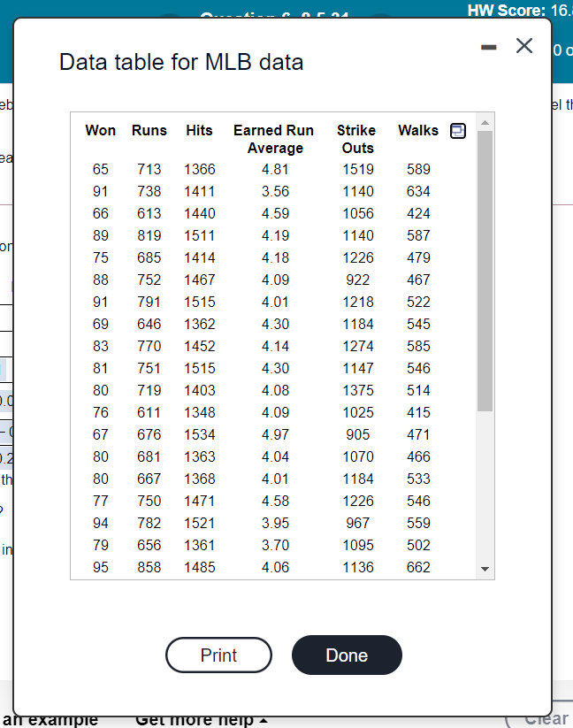Select the Won value 95
The image size is (573, 728).
coord(100,567)
